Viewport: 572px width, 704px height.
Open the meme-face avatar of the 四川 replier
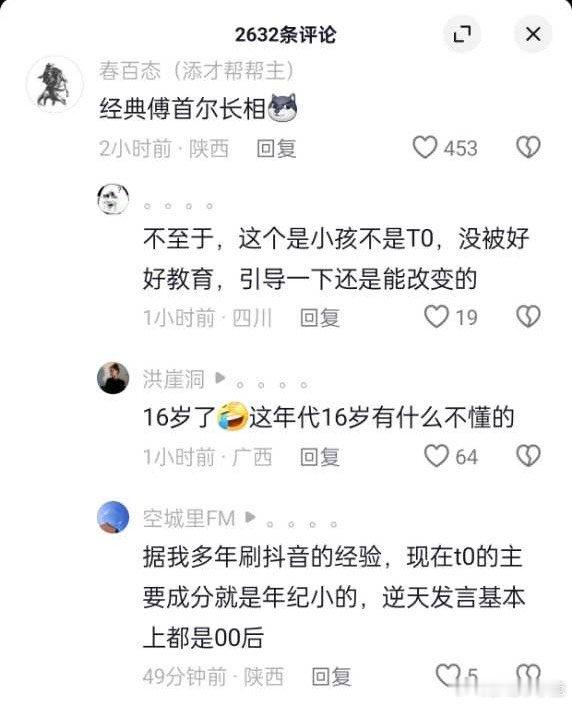(x=113, y=199)
